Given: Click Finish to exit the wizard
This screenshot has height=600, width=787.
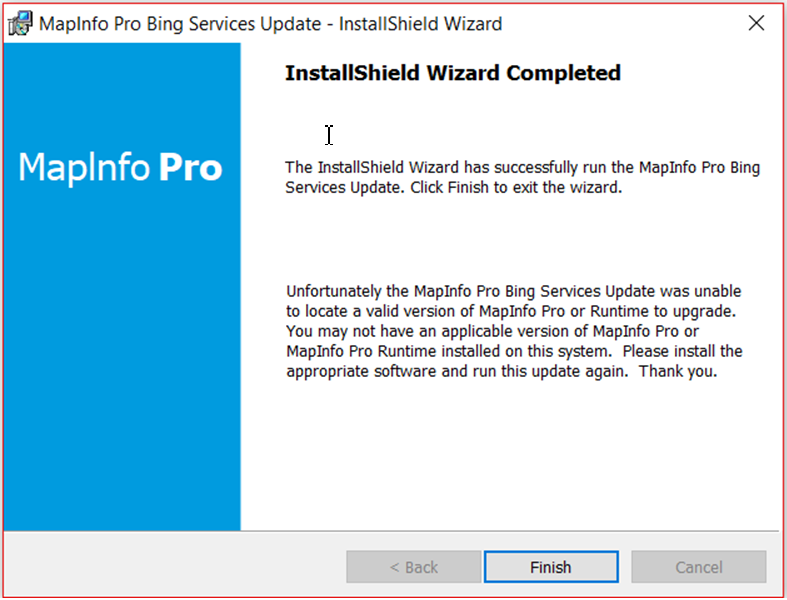Looking at the screenshot, I should pyautogui.click(x=550, y=567).
